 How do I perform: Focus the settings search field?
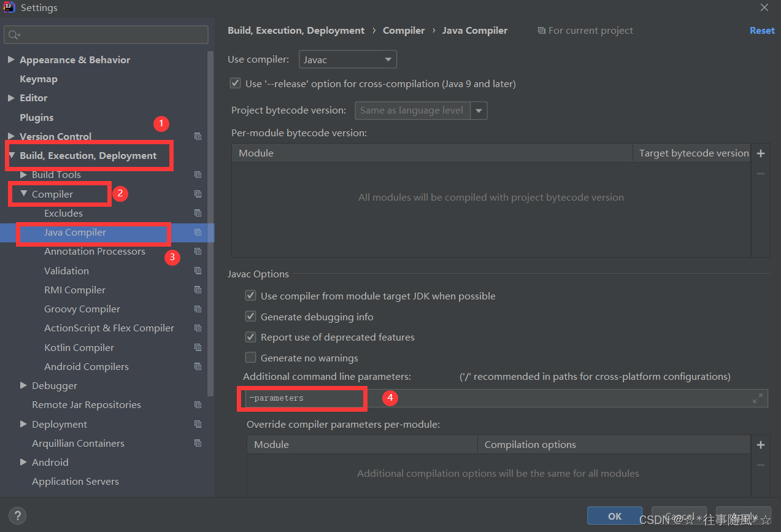coord(106,35)
